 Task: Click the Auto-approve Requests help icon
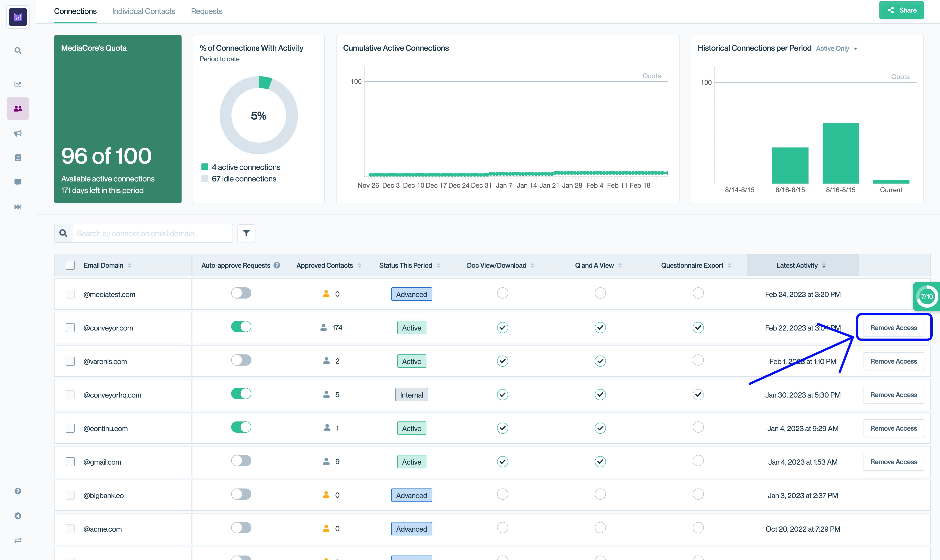pos(277,265)
